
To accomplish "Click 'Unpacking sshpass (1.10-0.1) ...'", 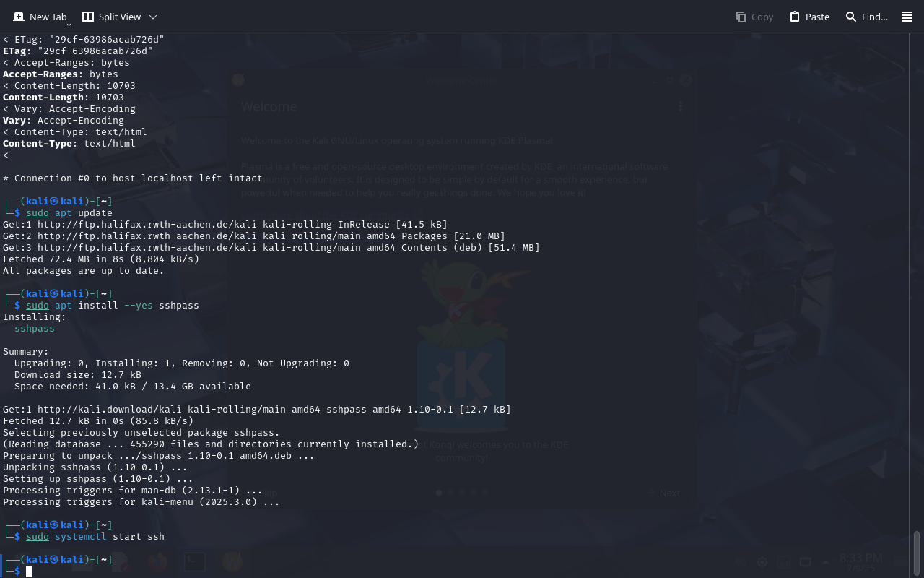I will coord(95,467).
